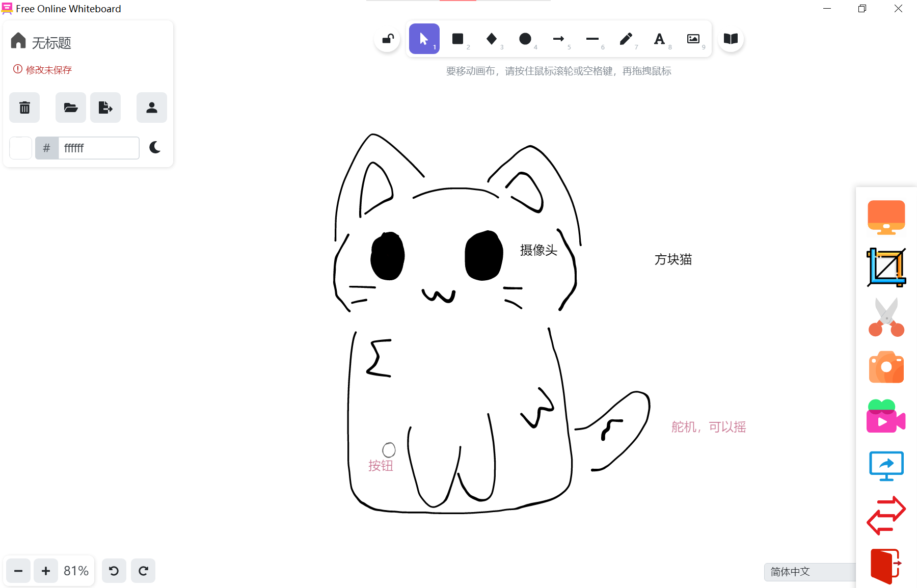Screen dimensions: 917x588
Task: Select the Diamond shape tool
Action: pyautogui.click(x=492, y=39)
